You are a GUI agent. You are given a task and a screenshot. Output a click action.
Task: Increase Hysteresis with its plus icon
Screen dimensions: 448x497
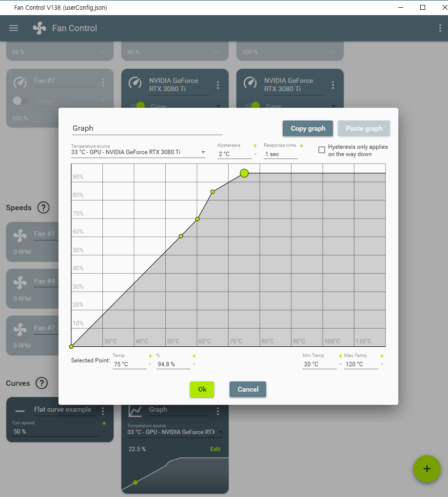[255, 146]
